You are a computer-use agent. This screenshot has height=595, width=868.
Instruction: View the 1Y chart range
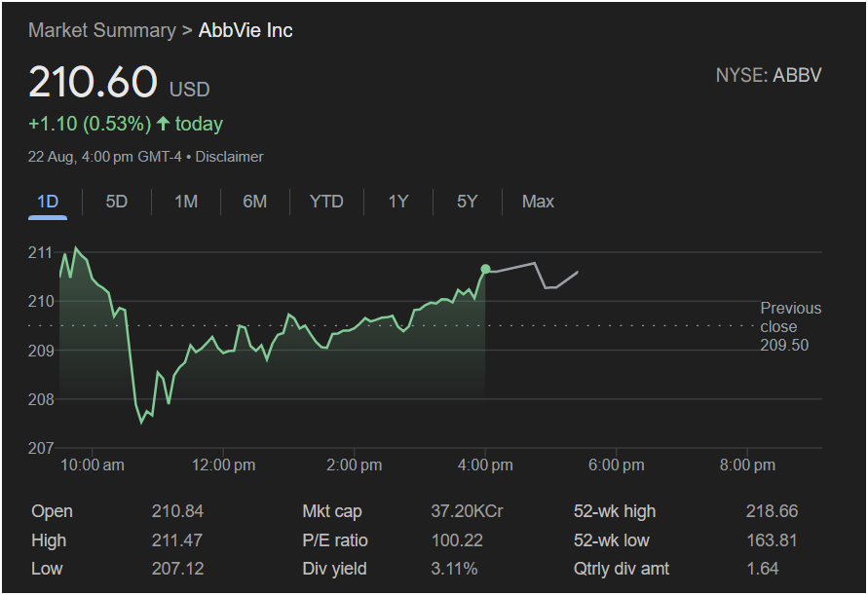(x=398, y=202)
